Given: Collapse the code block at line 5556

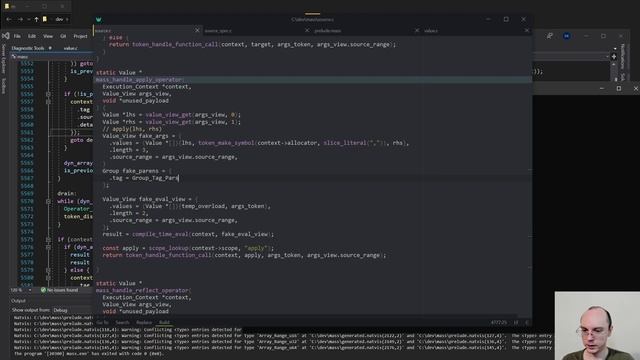Looking at the screenshot, I should 48,94.
